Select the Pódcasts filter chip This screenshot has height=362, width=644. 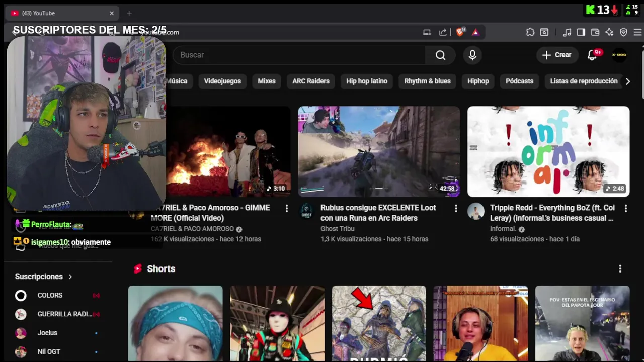point(519,81)
